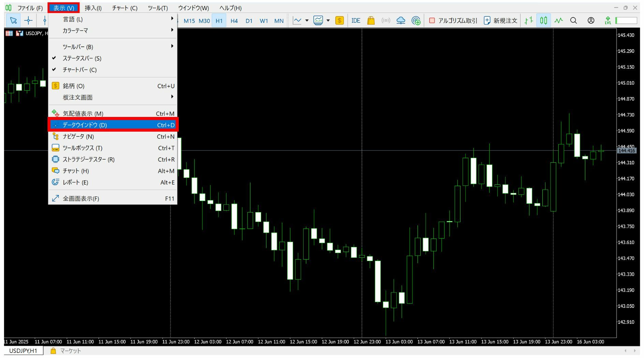The width and height of the screenshot is (644, 358).
Task: Toggle the チャートバー (C) checkmark item
Action: [79, 70]
